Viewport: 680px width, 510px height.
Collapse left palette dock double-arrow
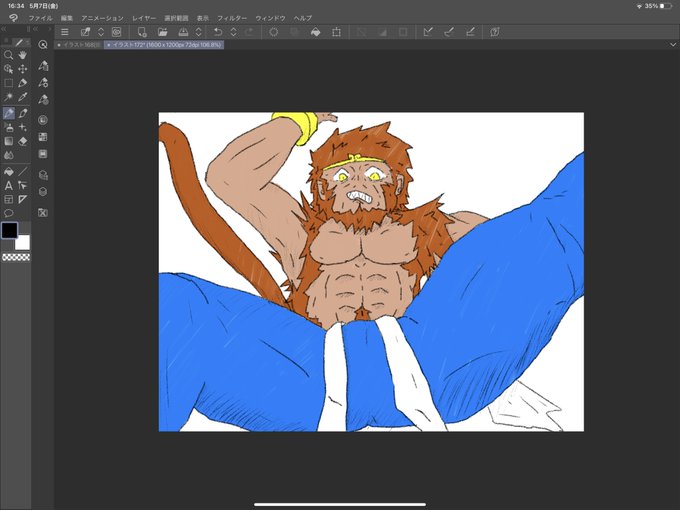[x=3, y=29]
